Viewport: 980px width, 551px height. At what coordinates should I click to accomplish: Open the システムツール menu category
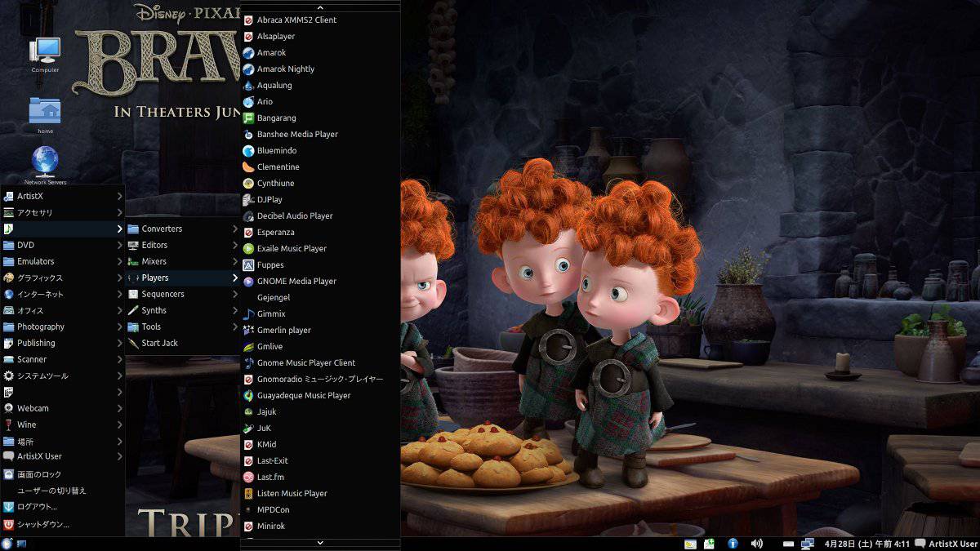[63, 375]
